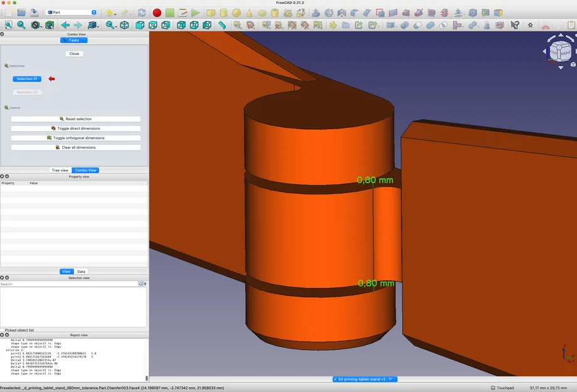Open the Part workbench dropdown

71,13
